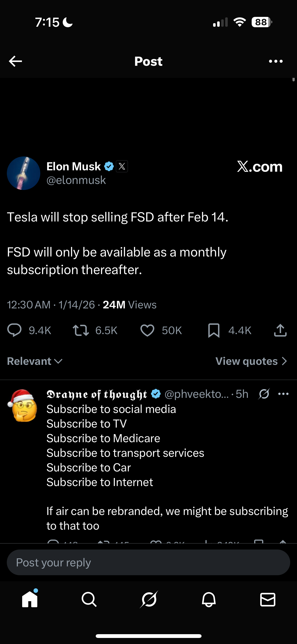Go to the Home tab
The height and width of the screenshot is (644, 297).
click(30, 599)
